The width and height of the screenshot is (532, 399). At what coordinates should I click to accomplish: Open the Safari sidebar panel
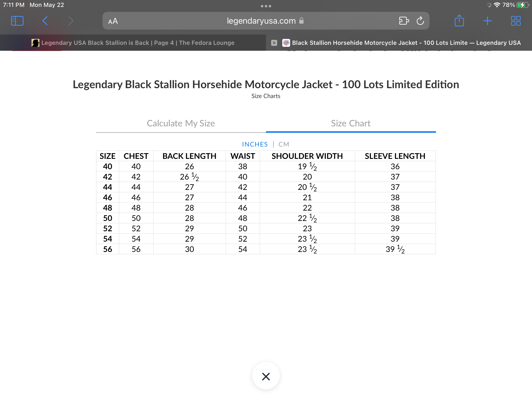(x=17, y=21)
